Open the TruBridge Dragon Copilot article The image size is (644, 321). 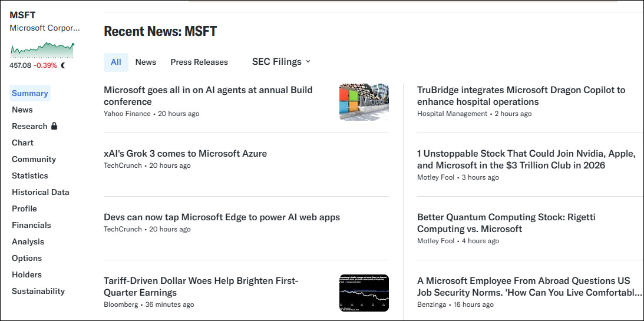tap(521, 96)
